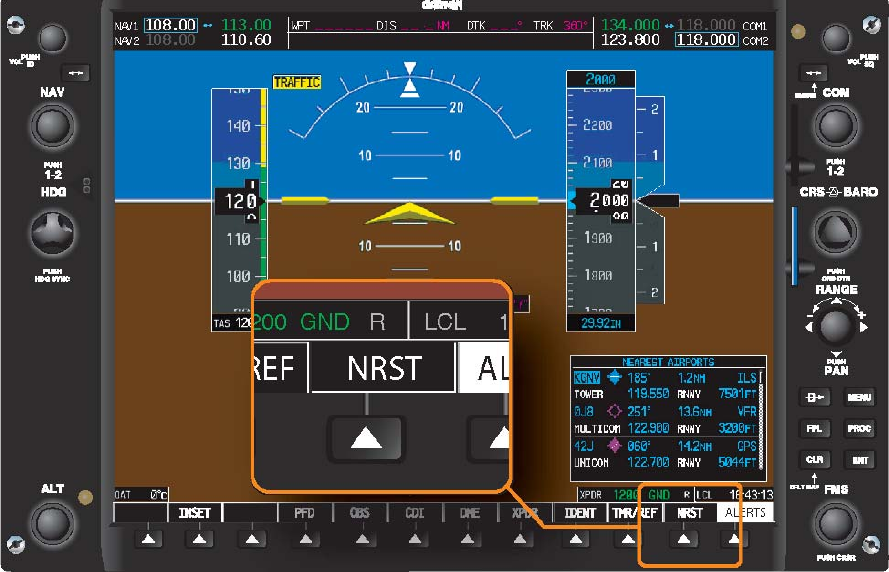Click the ALT selection knob

tap(52, 523)
